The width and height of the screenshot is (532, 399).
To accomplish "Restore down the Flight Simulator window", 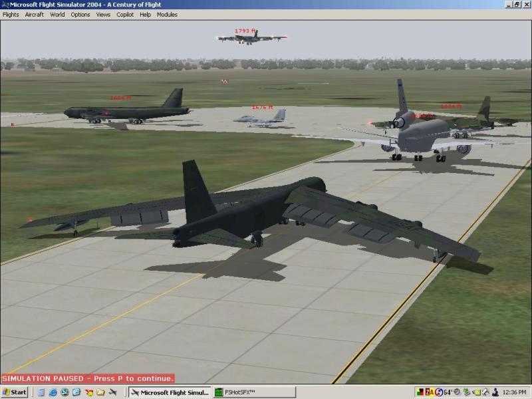I will click(517, 5).
